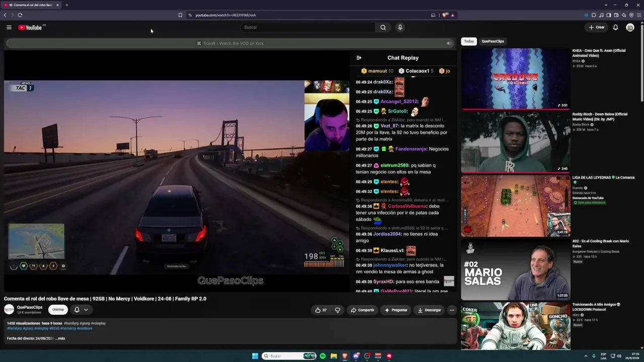Open the Brave VPN shield icon
This screenshot has height=362, width=644.
coord(631,15)
